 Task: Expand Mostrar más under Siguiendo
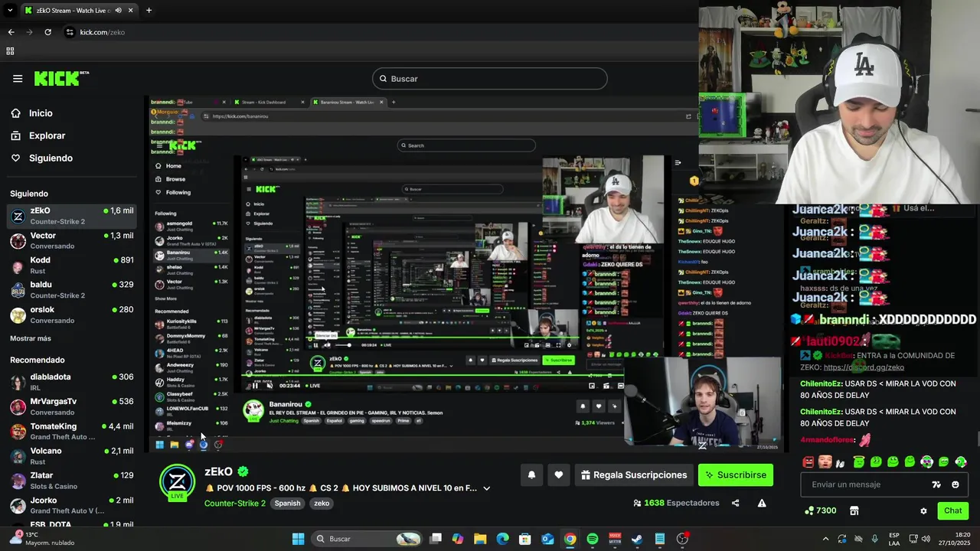point(31,338)
